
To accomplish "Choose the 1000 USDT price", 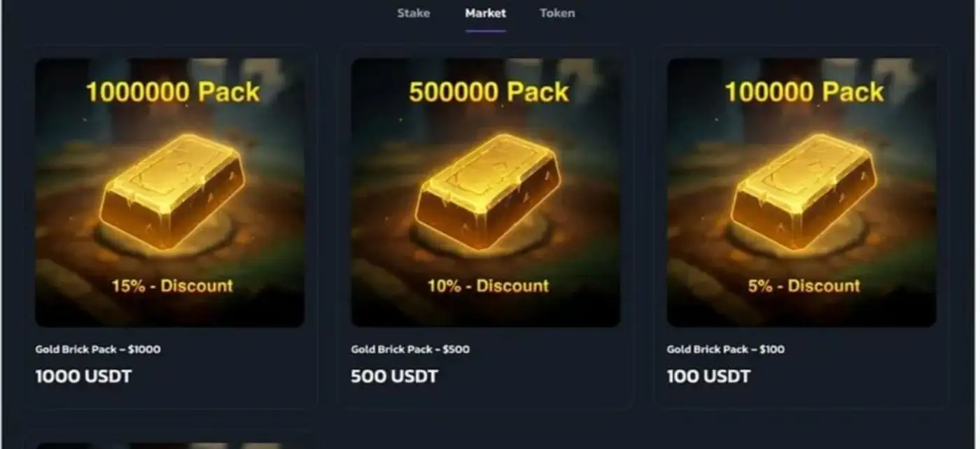I will 83,376.
